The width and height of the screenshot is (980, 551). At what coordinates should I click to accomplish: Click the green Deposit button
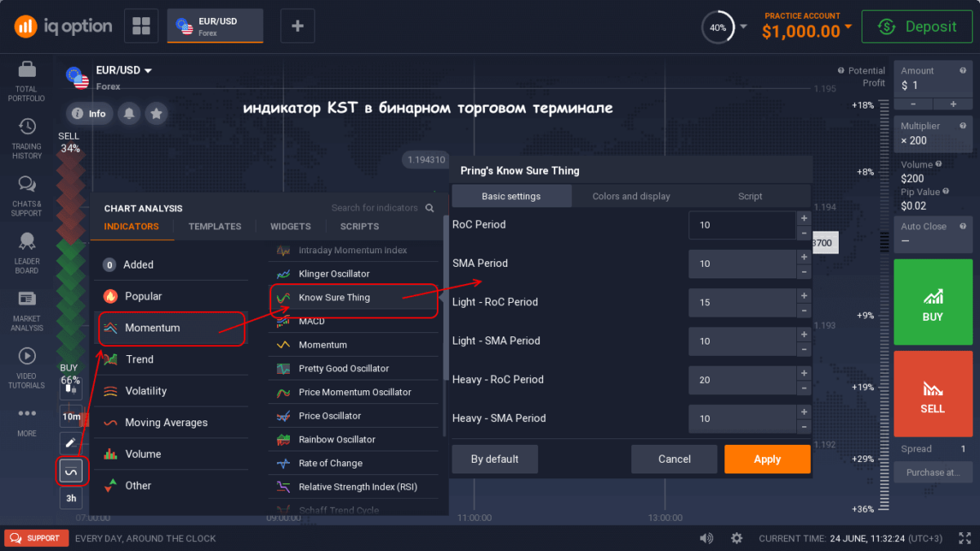pyautogui.click(x=915, y=27)
